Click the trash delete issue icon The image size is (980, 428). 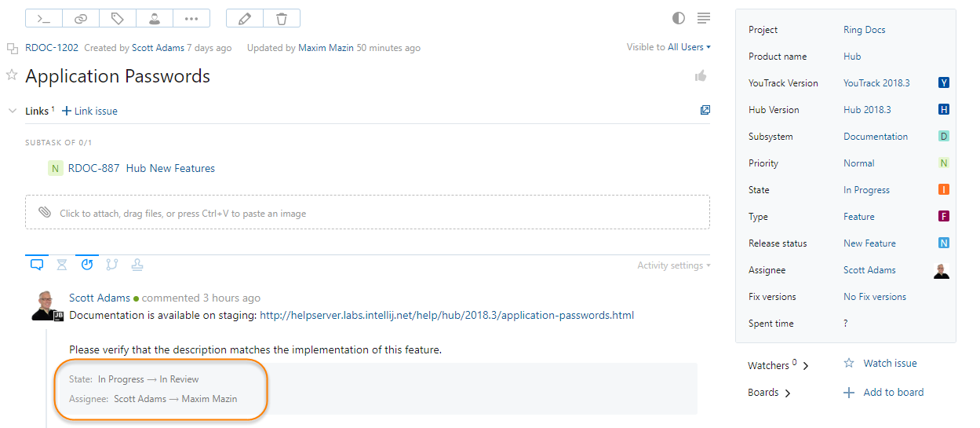282,18
